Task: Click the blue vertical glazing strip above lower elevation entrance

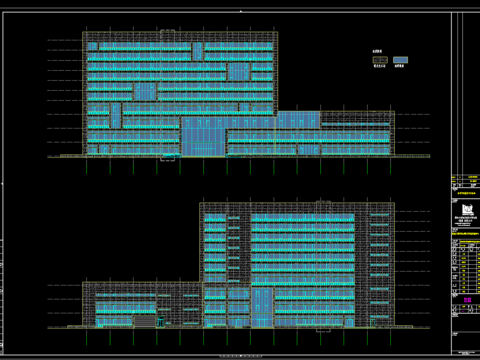Action: click(262, 300)
